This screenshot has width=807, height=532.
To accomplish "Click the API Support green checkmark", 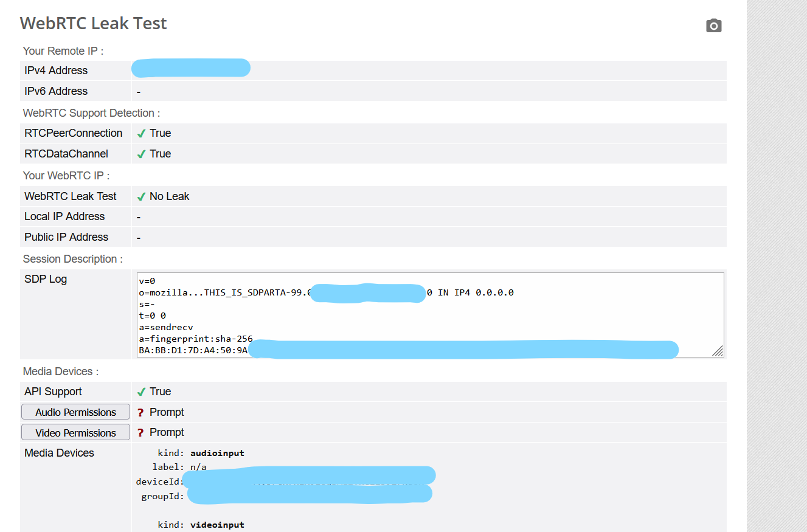I will 141,392.
